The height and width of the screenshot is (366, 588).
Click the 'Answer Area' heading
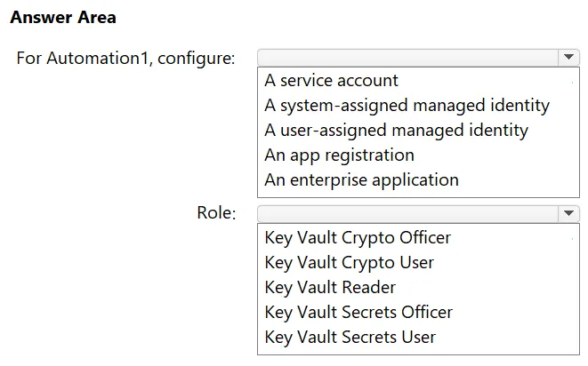coord(63,17)
